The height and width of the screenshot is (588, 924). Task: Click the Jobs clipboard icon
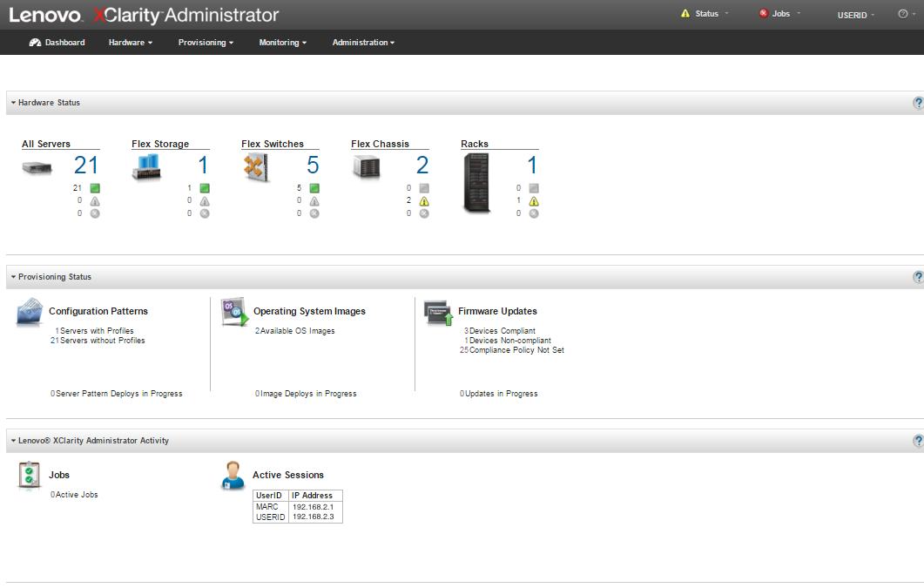point(30,476)
